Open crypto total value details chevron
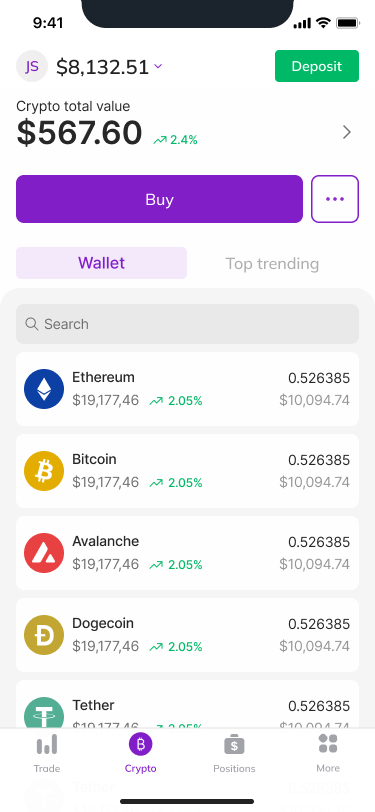This screenshot has height=812, width=375. click(x=347, y=133)
